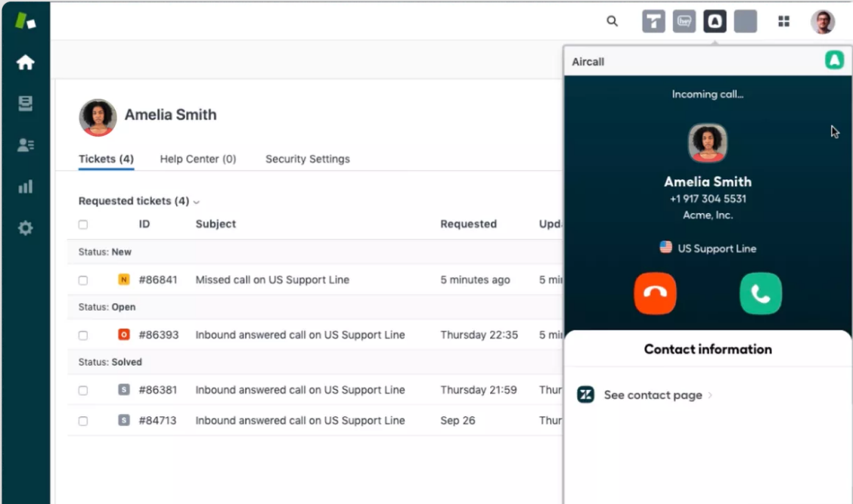Open the Views inbox icon in the sidebar
Screen dimensions: 853x504
(25, 104)
